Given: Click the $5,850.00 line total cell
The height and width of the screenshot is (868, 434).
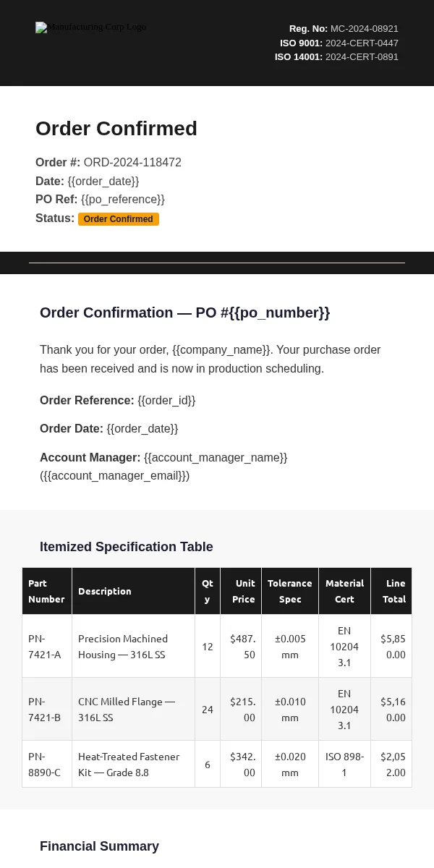Looking at the screenshot, I should [391, 647].
